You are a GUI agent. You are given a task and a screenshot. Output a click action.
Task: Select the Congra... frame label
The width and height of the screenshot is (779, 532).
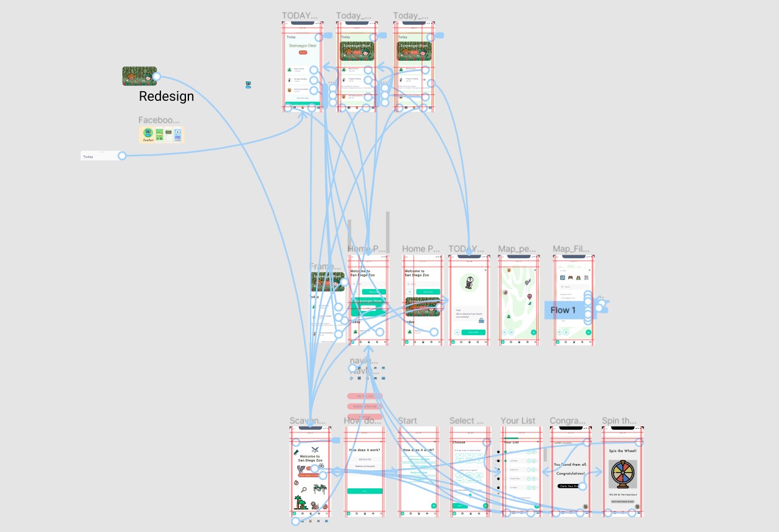click(568, 421)
